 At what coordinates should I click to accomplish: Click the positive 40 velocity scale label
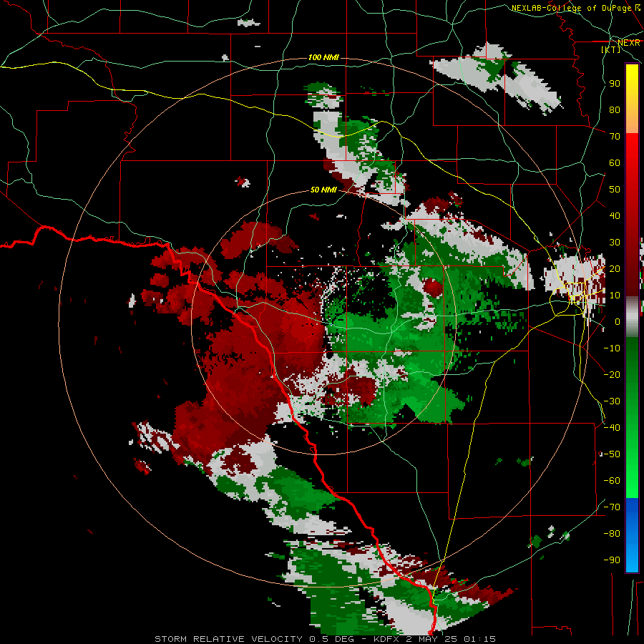pos(615,216)
